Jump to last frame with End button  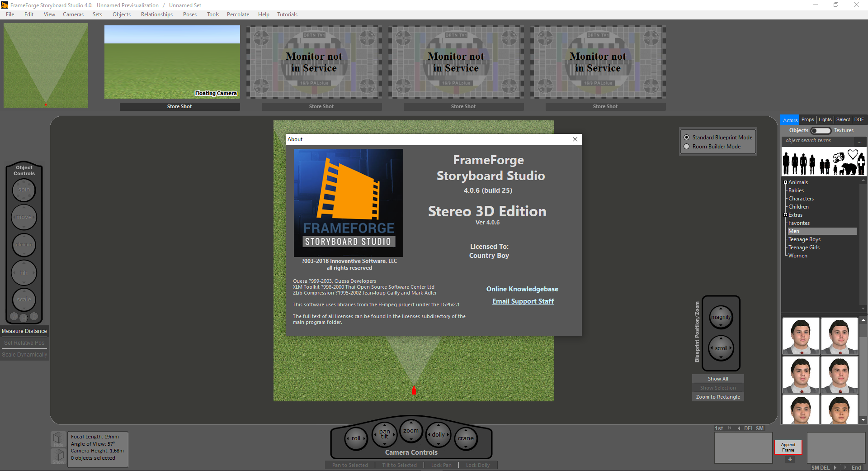point(856,467)
